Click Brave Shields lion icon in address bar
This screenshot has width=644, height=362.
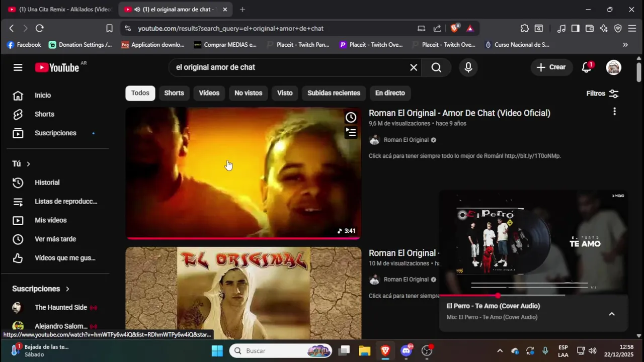click(x=454, y=29)
